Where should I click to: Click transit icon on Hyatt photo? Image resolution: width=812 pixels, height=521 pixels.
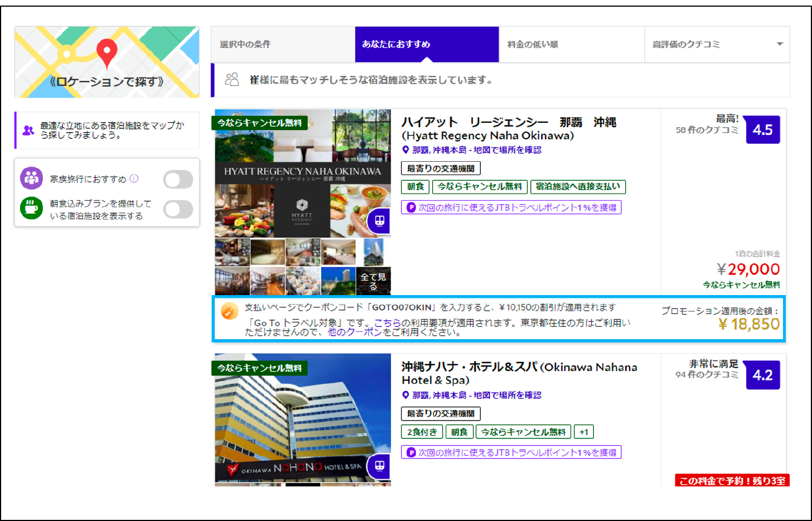[x=379, y=221]
